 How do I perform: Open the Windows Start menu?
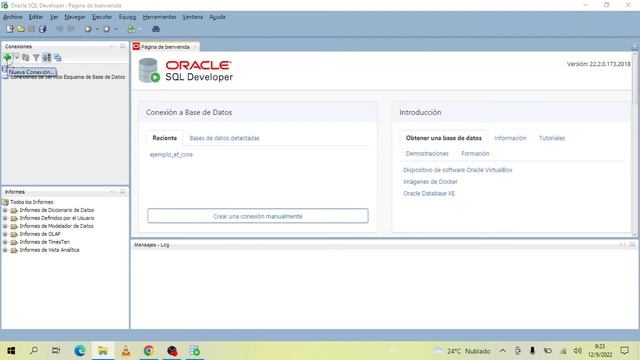point(11,351)
